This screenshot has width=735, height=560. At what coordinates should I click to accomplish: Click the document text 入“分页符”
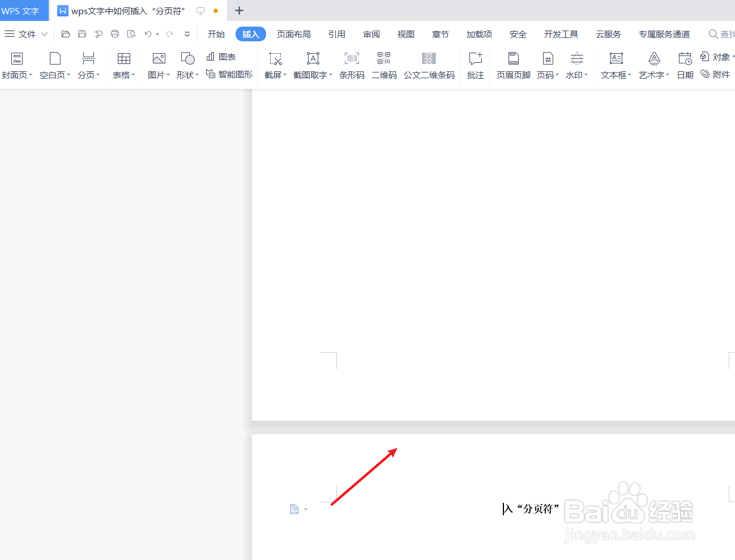point(532,509)
